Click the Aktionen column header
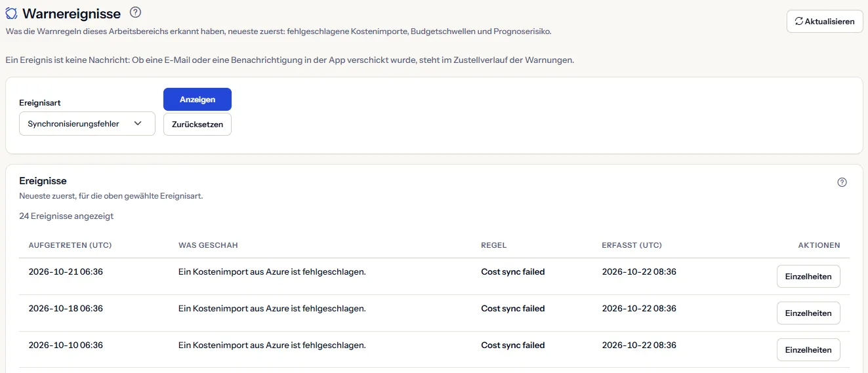The image size is (868, 373). pyautogui.click(x=819, y=245)
